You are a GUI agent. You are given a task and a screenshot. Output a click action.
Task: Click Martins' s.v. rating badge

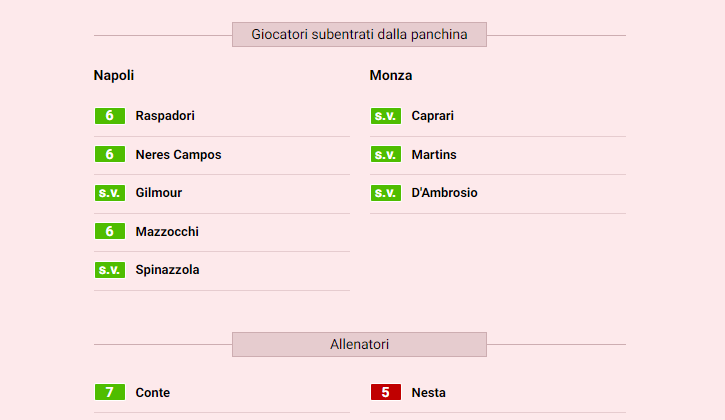[385, 155]
